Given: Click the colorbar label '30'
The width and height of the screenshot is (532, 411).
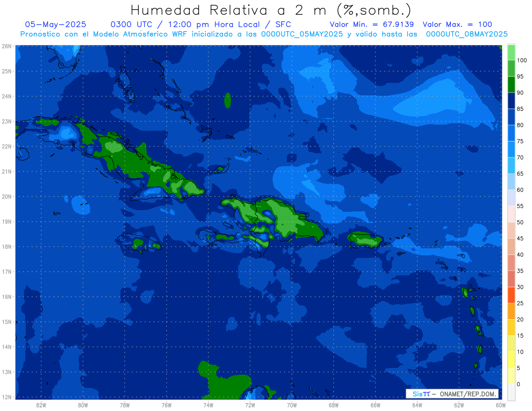Looking at the screenshot, I should [520, 287].
